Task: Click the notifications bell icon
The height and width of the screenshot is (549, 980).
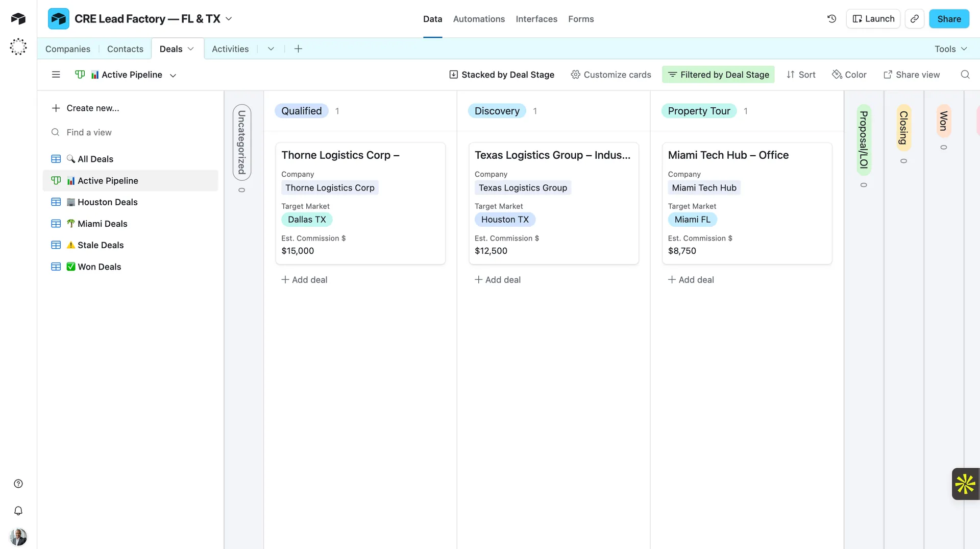Action: 18,511
